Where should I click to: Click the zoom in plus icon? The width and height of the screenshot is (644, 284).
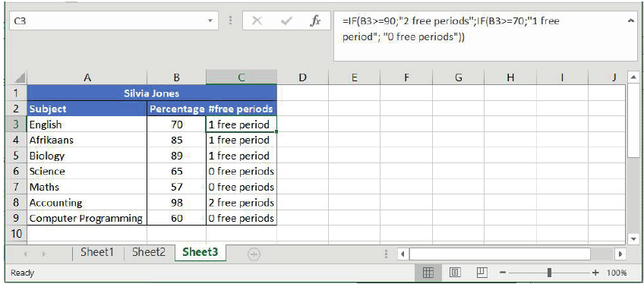pyautogui.click(x=595, y=273)
